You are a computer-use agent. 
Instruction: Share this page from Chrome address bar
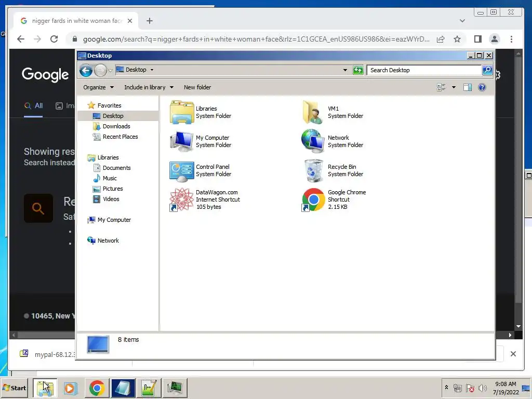441,39
